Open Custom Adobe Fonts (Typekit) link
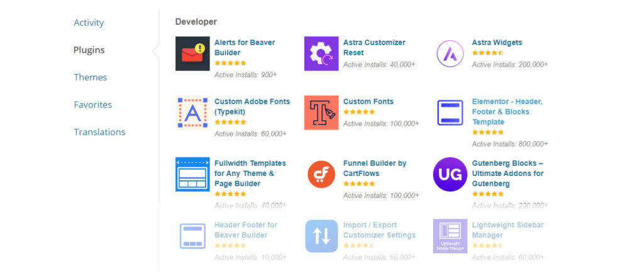The image size is (644, 279). 252,107
